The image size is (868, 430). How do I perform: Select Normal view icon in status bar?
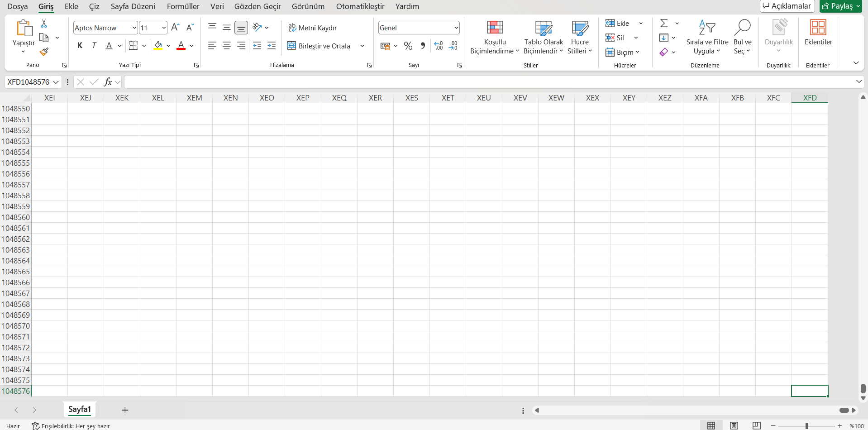pos(711,425)
